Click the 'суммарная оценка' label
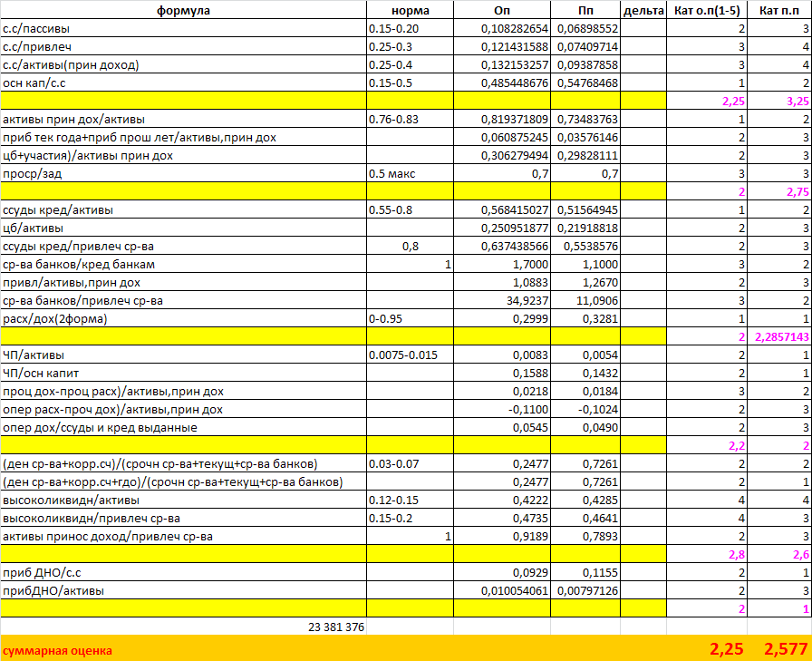812x661 pixels. (x=57, y=651)
